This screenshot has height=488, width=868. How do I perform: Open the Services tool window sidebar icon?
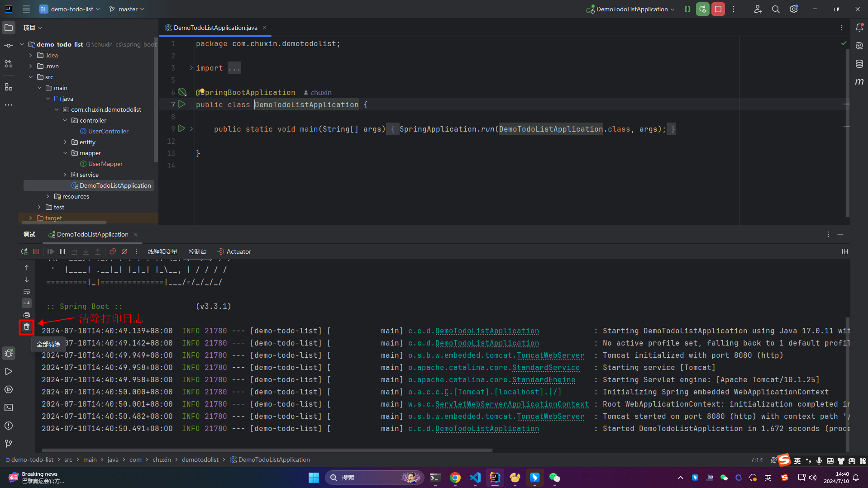click(x=9, y=389)
